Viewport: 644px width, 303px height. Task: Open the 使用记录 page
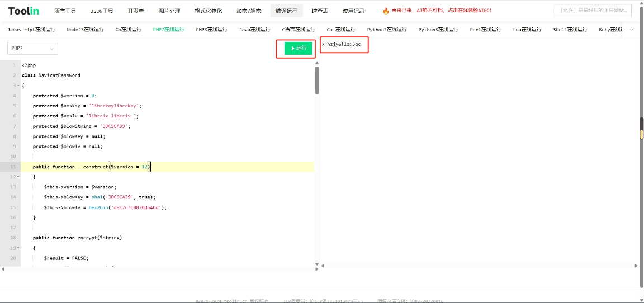pos(353,11)
